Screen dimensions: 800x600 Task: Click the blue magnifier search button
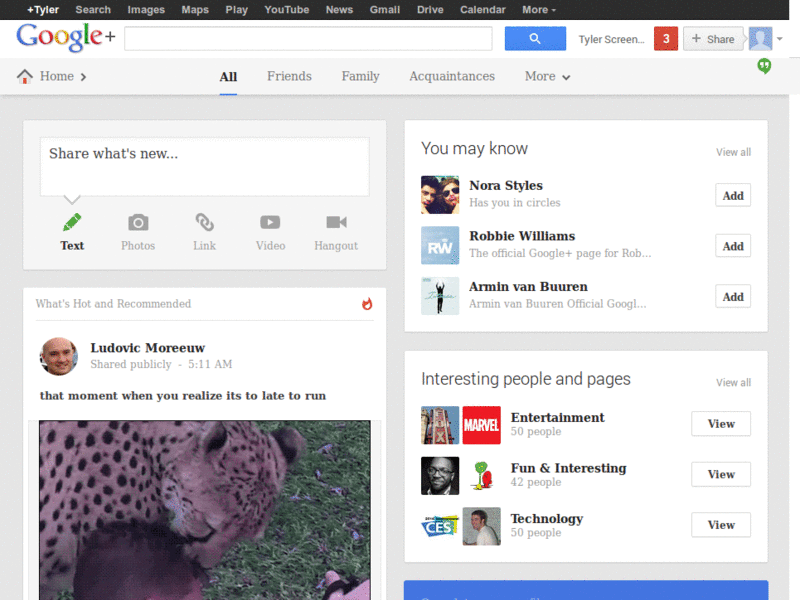(535, 38)
